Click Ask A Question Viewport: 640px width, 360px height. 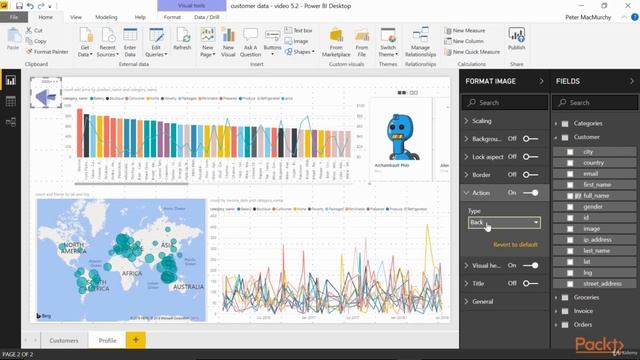click(250, 42)
